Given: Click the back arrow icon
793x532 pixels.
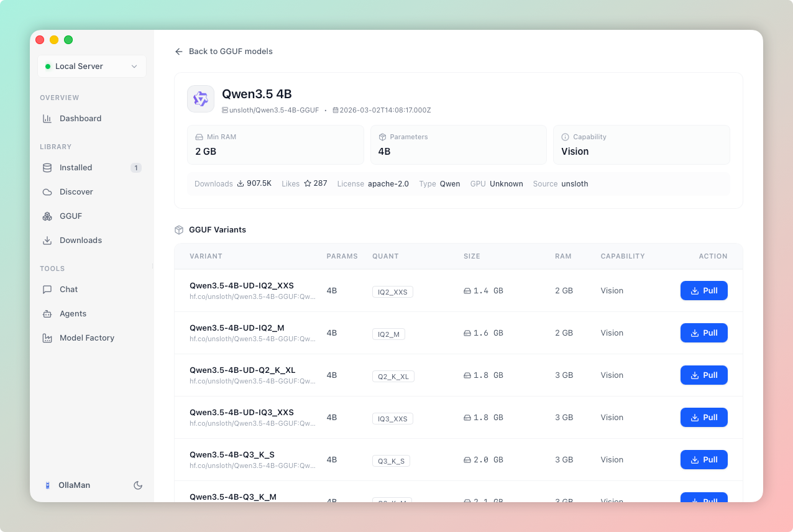Looking at the screenshot, I should pyautogui.click(x=179, y=52).
